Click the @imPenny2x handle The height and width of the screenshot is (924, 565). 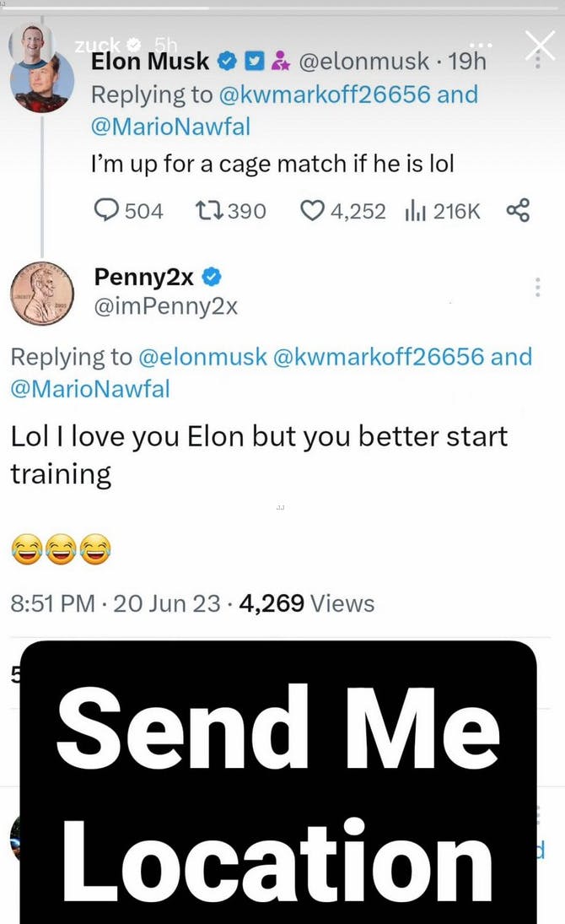pos(166,306)
